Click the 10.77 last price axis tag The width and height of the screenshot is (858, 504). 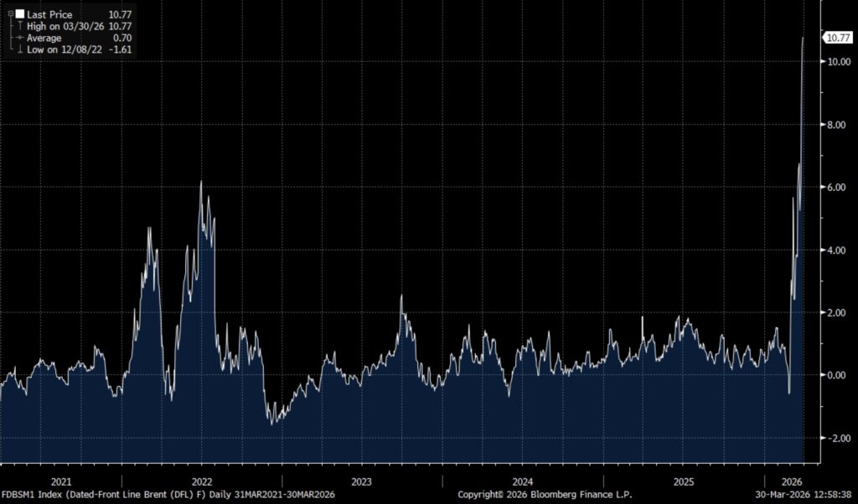[x=838, y=38]
